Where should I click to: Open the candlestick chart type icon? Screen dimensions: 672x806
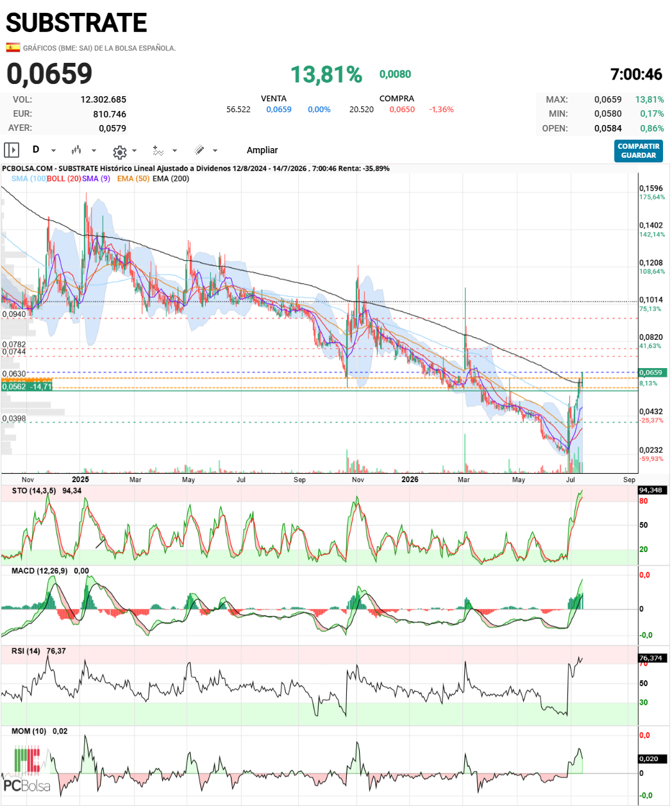point(76,150)
